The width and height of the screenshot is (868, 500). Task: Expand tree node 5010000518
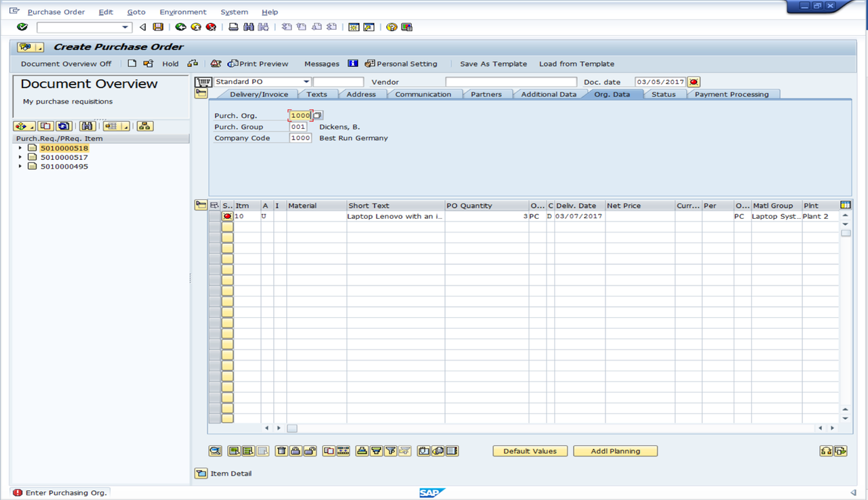pos(20,148)
